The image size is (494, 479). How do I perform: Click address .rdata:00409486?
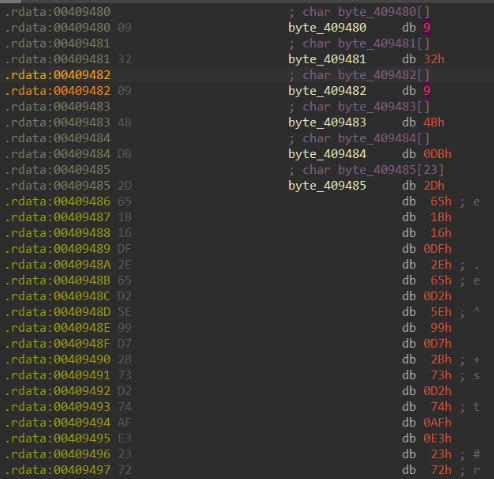(x=57, y=202)
